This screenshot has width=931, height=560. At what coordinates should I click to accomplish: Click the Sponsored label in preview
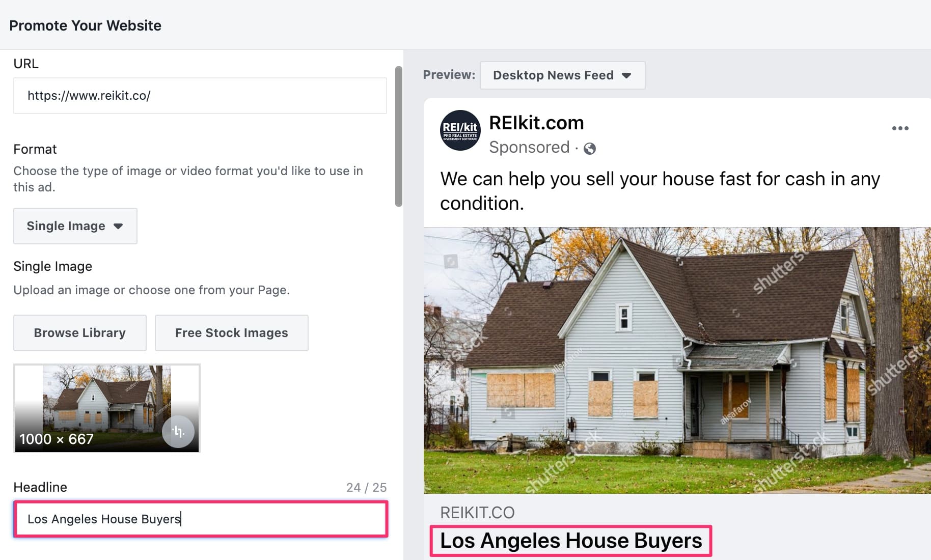[x=529, y=147]
